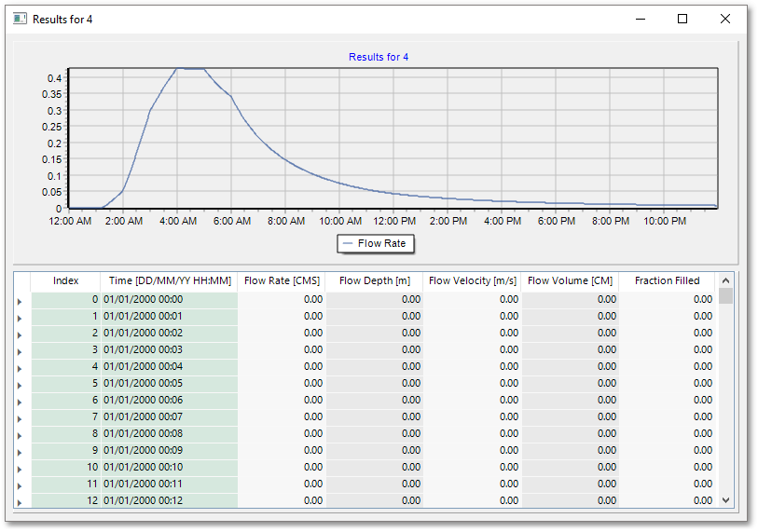Click Fraction Filled value in row 00:12
The height and width of the screenshot is (532, 758).
[x=668, y=500]
